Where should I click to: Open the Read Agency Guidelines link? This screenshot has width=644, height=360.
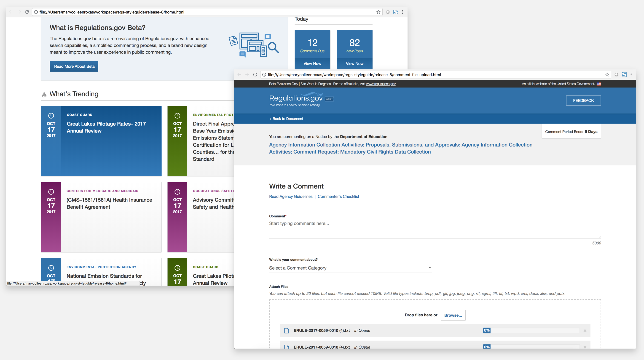[x=291, y=196]
